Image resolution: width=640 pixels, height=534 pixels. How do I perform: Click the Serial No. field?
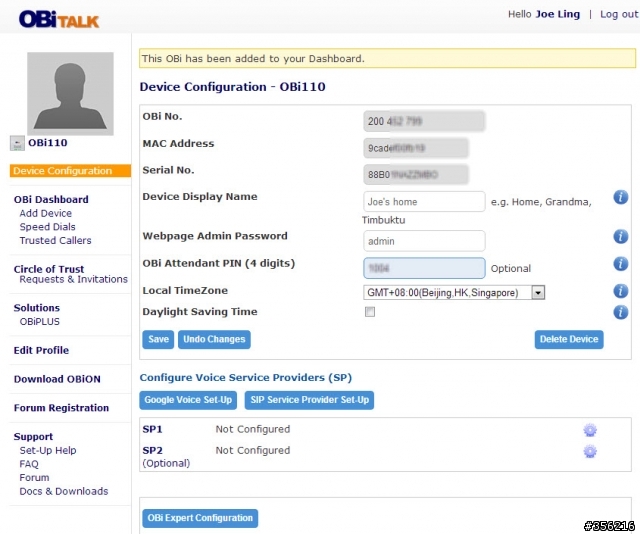tap(416, 175)
